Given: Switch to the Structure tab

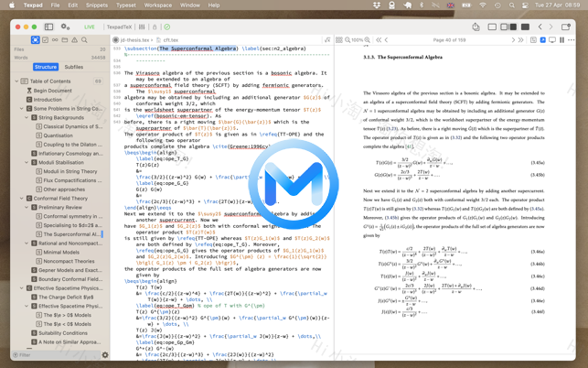Looking at the screenshot, I should click(x=46, y=67).
